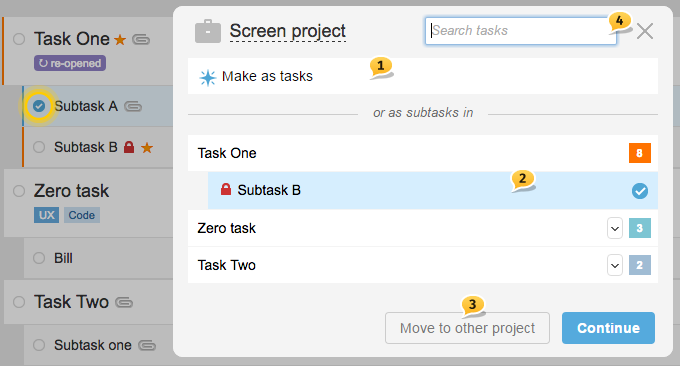Click the Move to other project button
The image size is (680, 366).
click(468, 328)
